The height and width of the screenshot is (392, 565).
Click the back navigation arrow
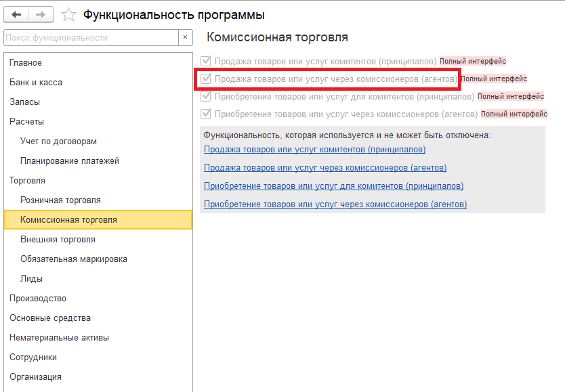coord(16,14)
